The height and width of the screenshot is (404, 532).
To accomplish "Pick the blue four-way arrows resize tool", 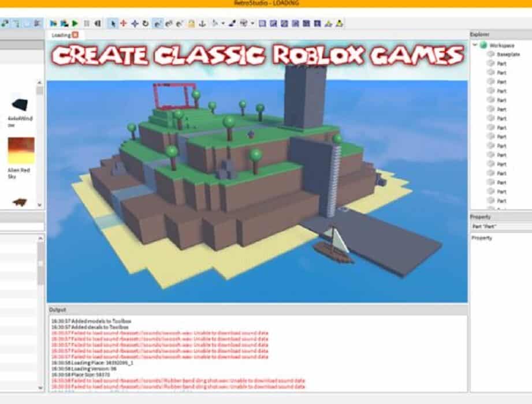I will [135, 24].
